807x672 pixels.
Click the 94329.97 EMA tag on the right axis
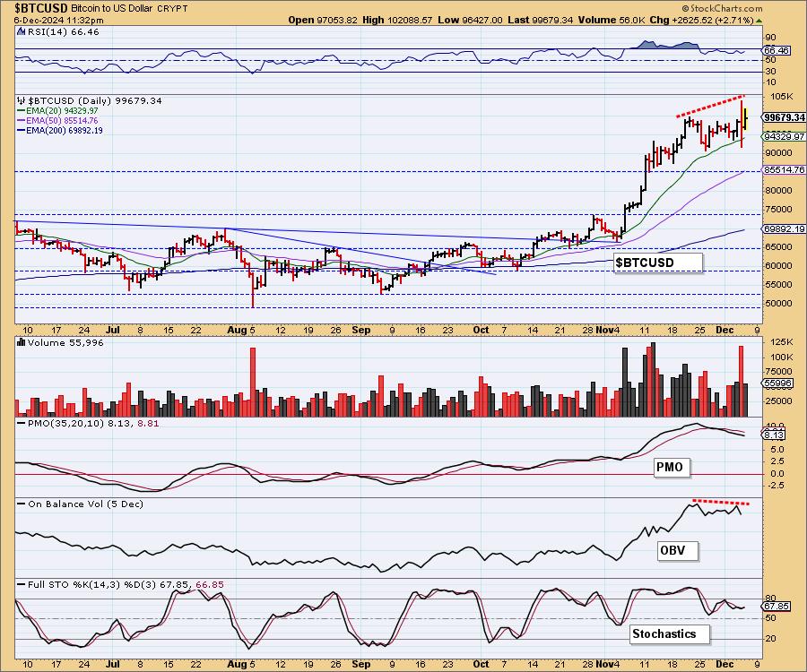785,136
